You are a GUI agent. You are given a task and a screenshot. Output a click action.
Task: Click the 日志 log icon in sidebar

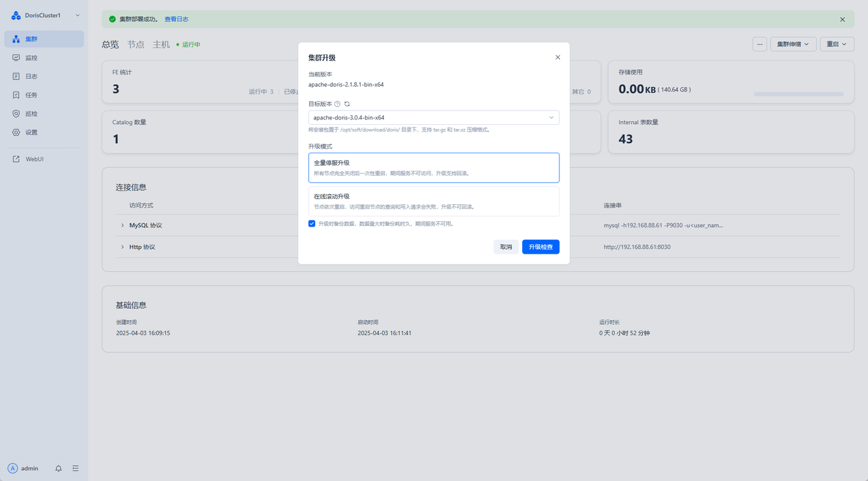(16, 76)
